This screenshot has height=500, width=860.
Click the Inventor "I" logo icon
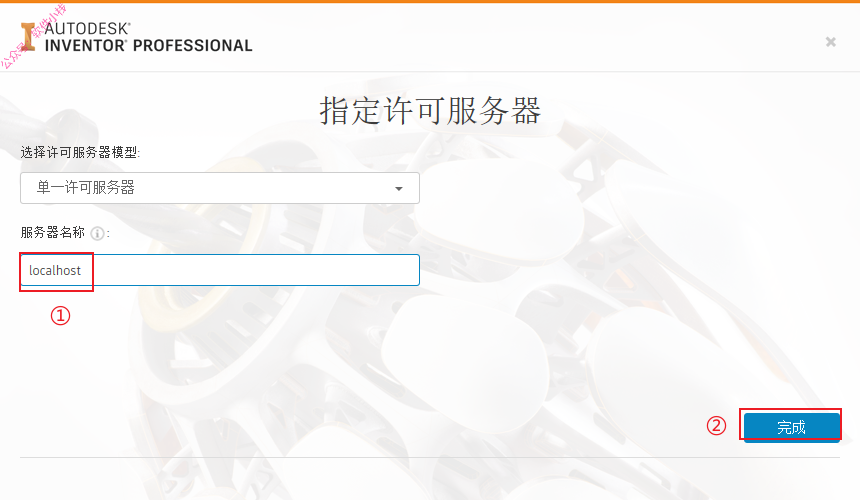pos(28,37)
